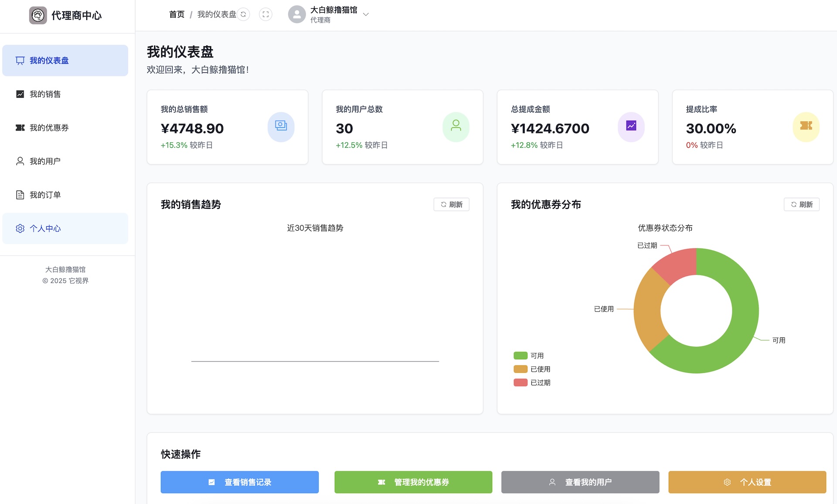837x504 pixels.
Task: Click the 代理商中心 paw logo
Action: (x=38, y=15)
